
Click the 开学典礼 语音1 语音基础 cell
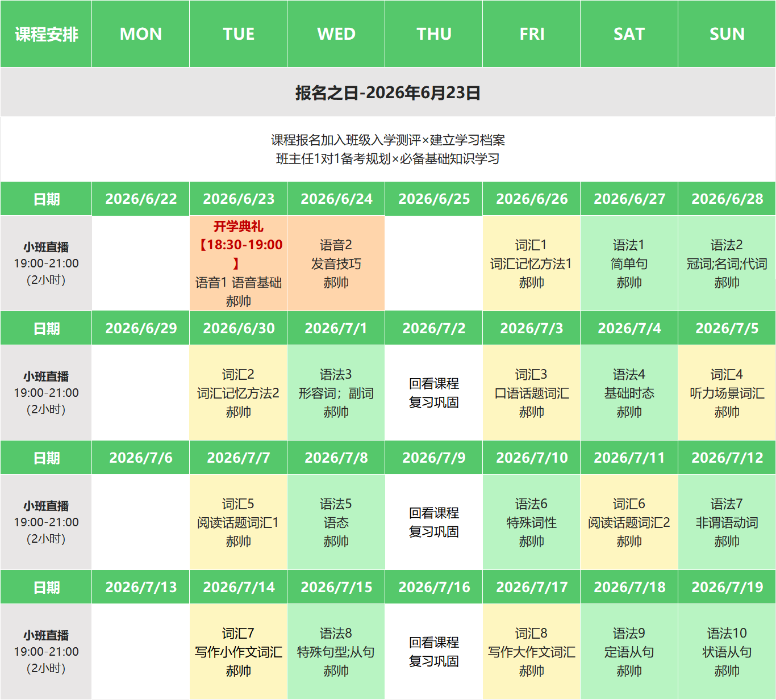tap(238, 263)
